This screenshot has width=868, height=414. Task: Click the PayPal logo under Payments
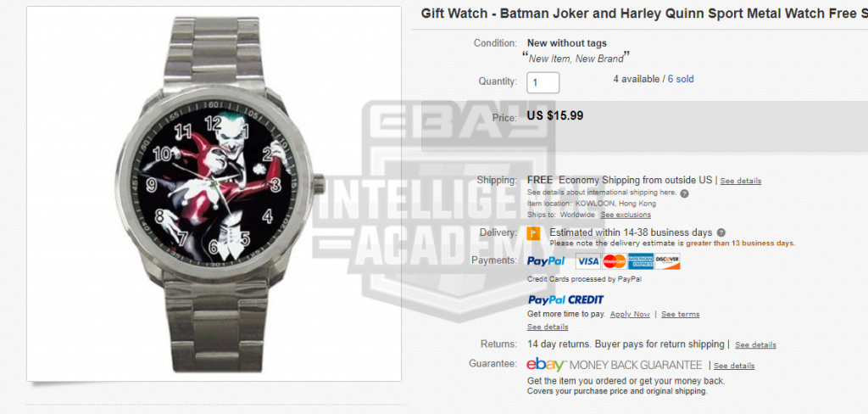[x=546, y=261]
